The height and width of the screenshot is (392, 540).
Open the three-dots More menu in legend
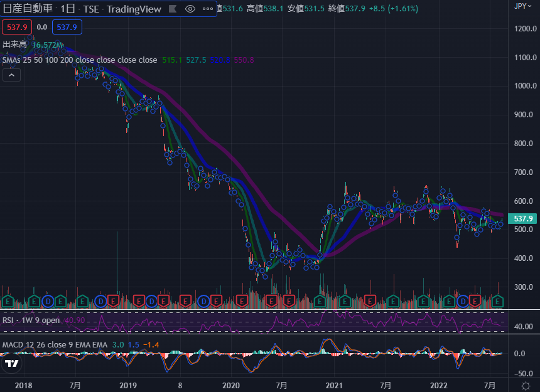pos(208,9)
